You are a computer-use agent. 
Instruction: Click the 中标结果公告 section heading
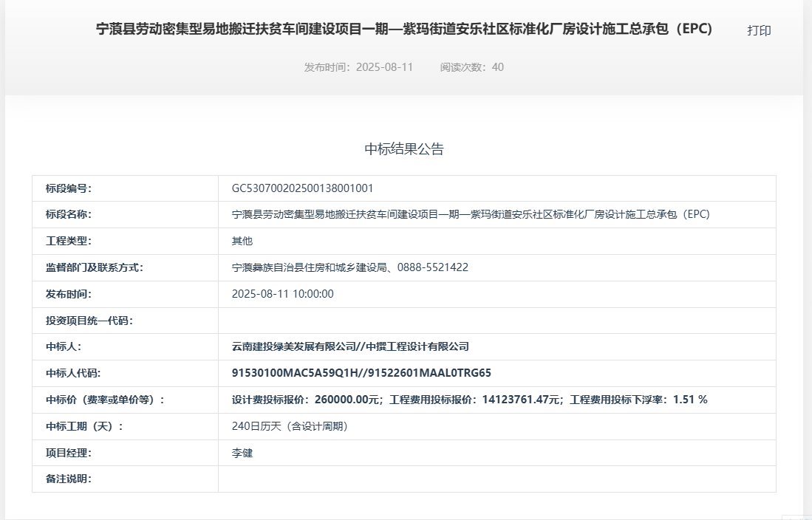pos(404,149)
